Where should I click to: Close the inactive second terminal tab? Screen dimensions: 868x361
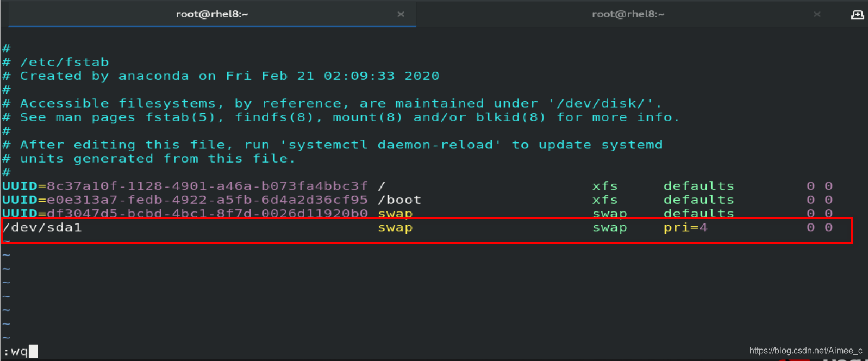pyautogui.click(x=817, y=14)
